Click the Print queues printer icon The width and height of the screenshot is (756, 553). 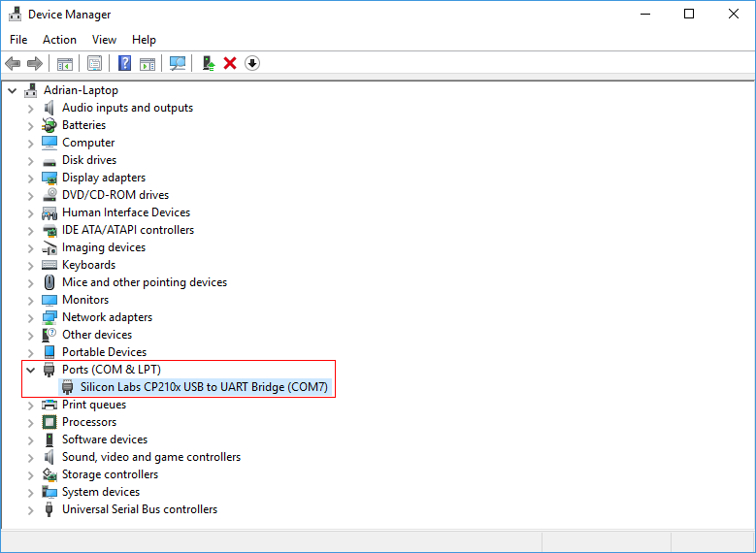click(x=49, y=405)
